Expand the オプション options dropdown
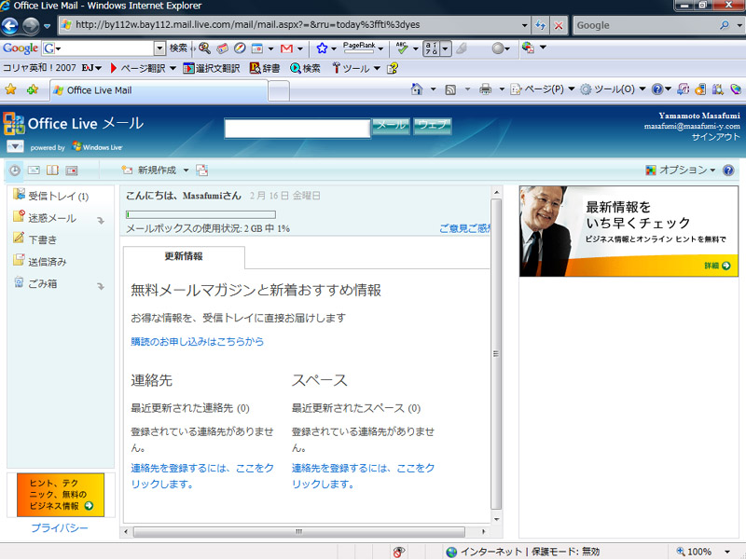Viewport: 746px width, 560px height. point(712,171)
